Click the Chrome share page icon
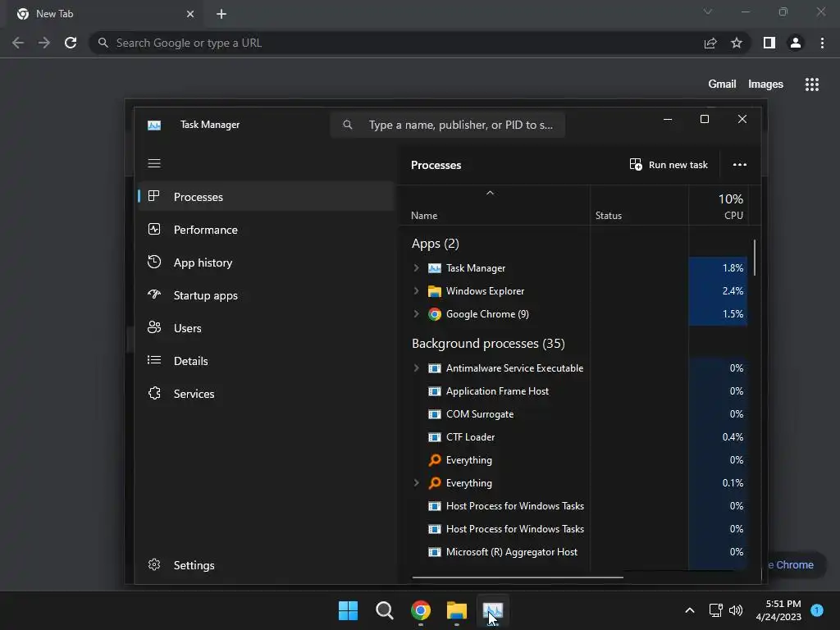The image size is (840, 630). point(710,43)
